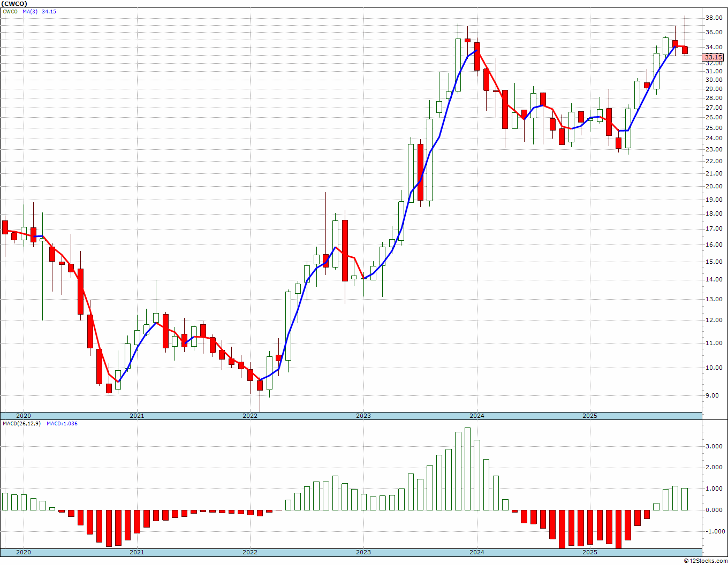Select the MA(3) legend label
Viewport: 728px width, 565px height.
click(x=30, y=11)
